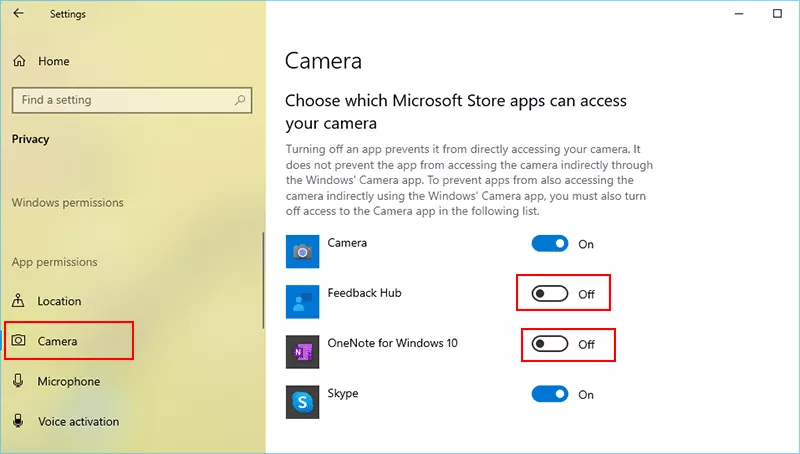Click the Windows permissions section heading
The image size is (800, 454).
[x=67, y=203]
